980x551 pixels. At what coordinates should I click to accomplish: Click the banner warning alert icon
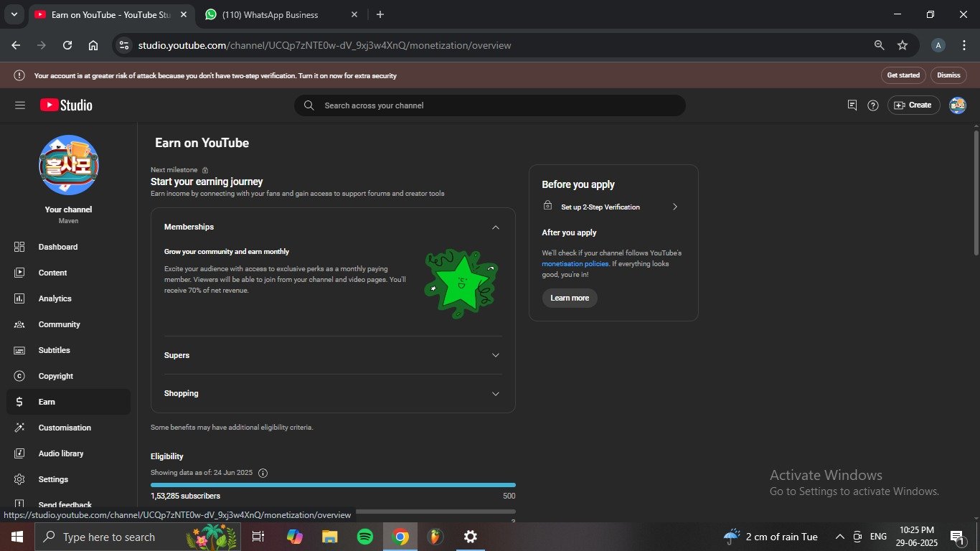[19, 75]
